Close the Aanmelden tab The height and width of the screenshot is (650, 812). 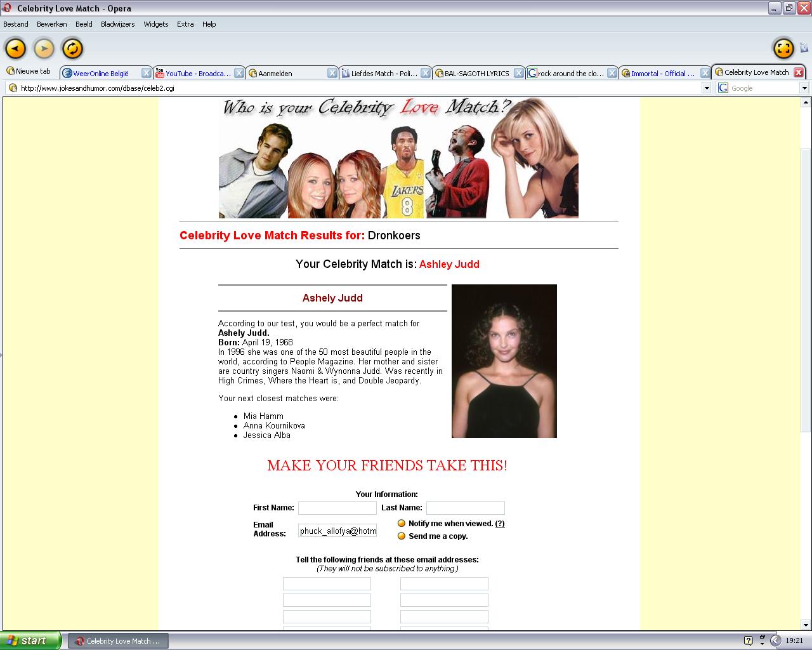tap(332, 73)
